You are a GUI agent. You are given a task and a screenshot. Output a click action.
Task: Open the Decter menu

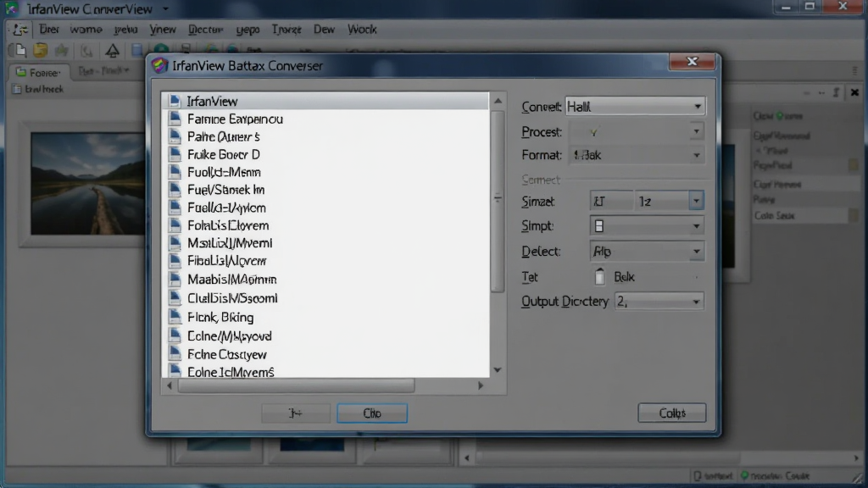pyautogui.click(x=205, y=30)
